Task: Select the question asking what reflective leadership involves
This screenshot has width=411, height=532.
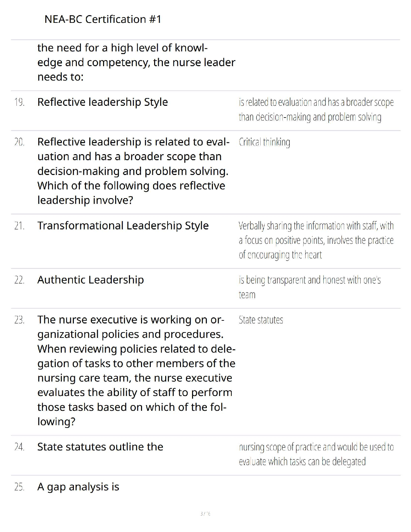Action: click(133, 171)
